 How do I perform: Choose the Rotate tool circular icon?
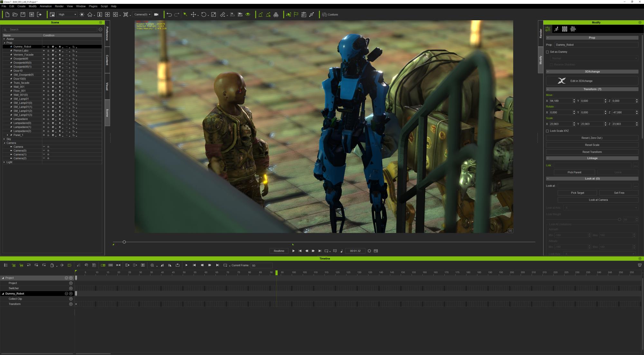tap(204, 14)
